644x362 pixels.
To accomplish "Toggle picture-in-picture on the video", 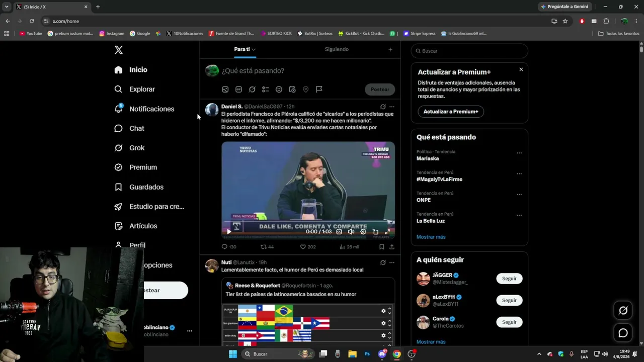I will click(x=375, y=232).
